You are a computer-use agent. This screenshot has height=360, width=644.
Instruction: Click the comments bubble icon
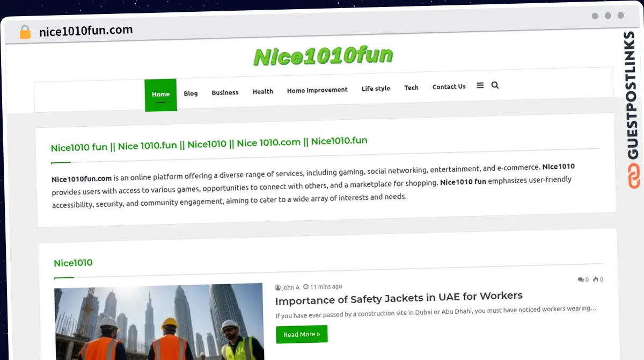pyautogui.click(x=580, y=279)
